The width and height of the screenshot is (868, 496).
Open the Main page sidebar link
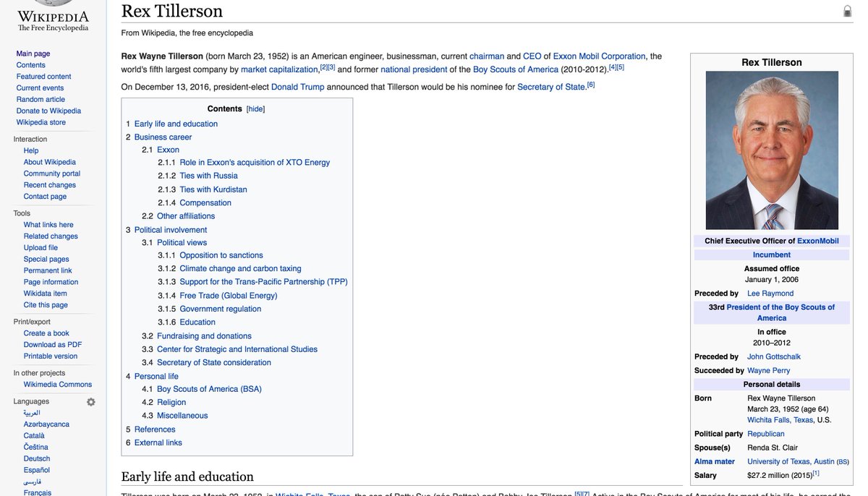click(x=33, y=54)
